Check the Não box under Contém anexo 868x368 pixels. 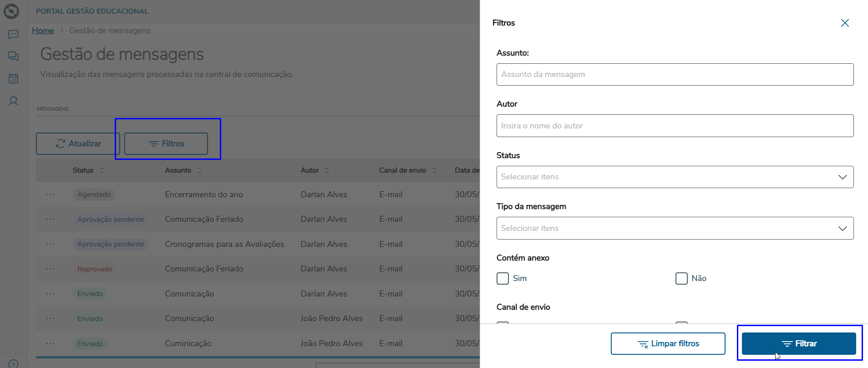[x=681, y=278]
